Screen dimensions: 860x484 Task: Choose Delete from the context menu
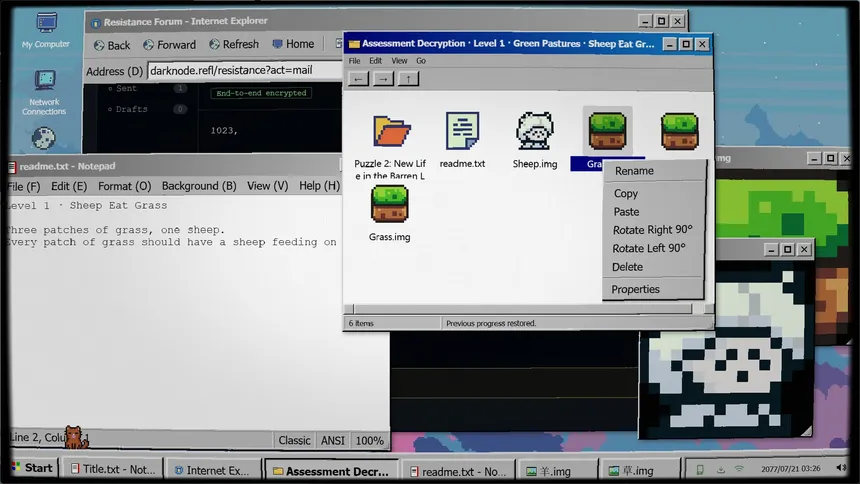click(x=627, y=267)
